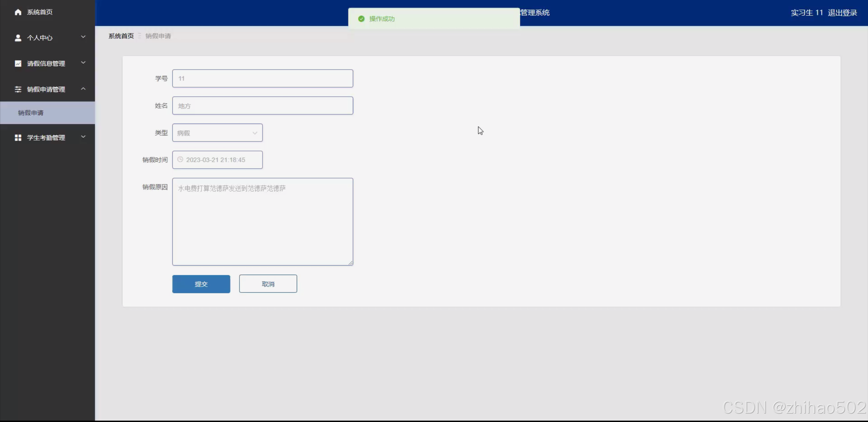
Task: Click the green success check icon
Action: click(x=361, y=19)
